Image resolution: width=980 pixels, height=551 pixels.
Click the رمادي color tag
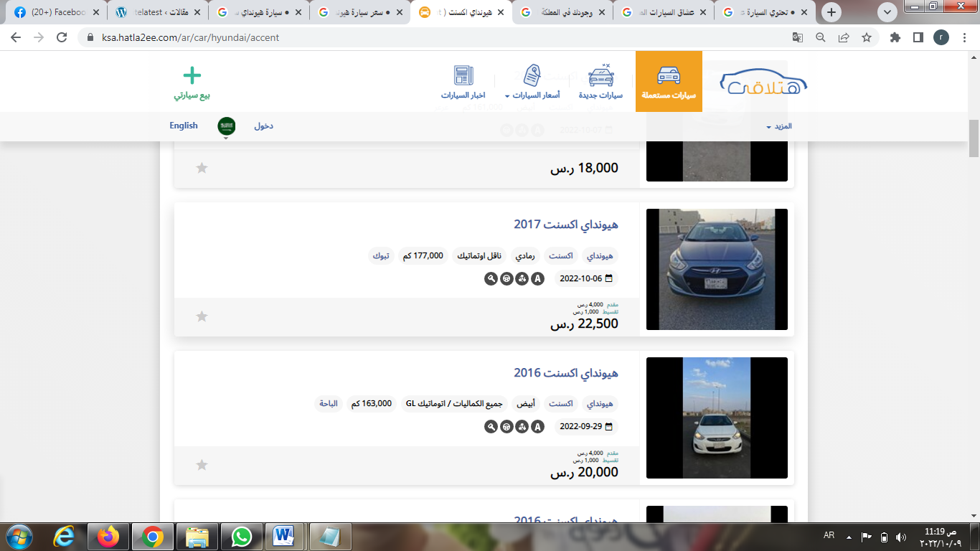coord(525,255)
